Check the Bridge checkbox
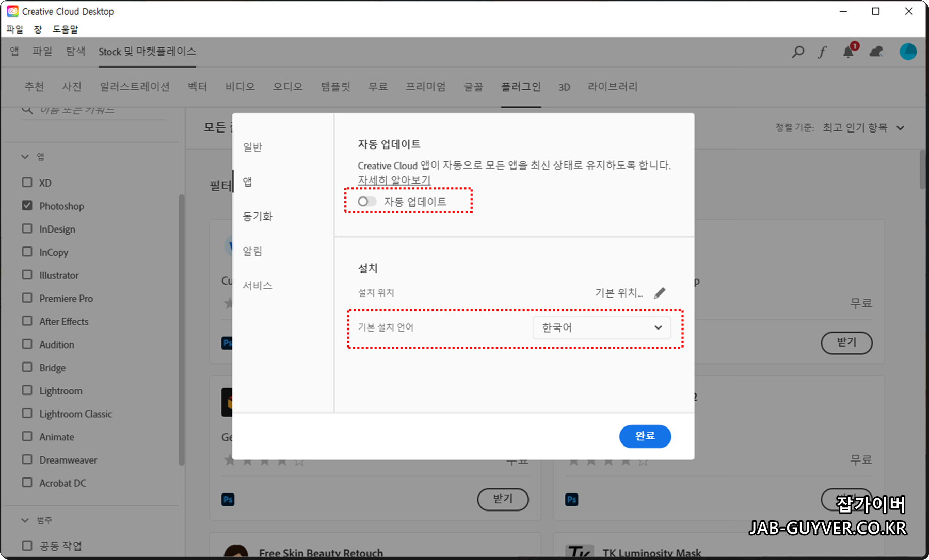 click(27, 367)
